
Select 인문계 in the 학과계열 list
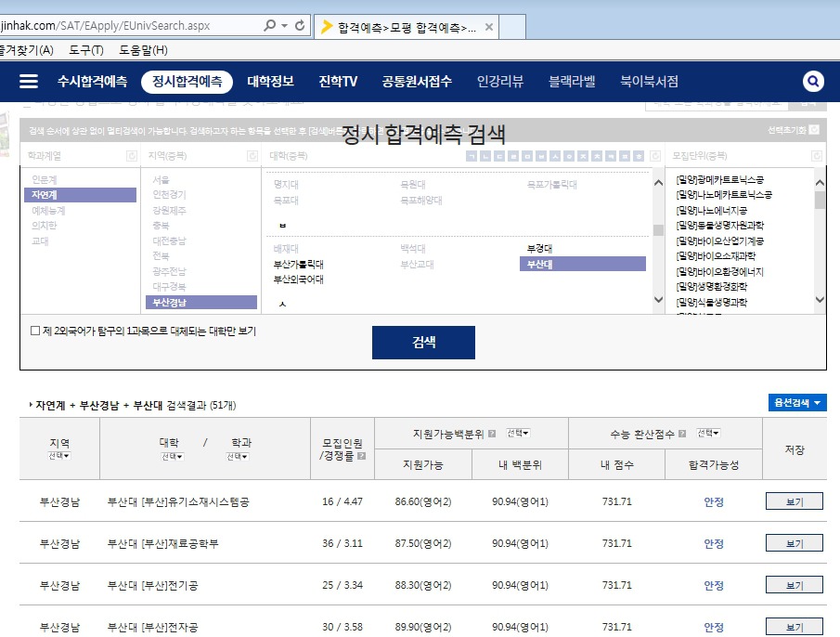tap(45, 179)
